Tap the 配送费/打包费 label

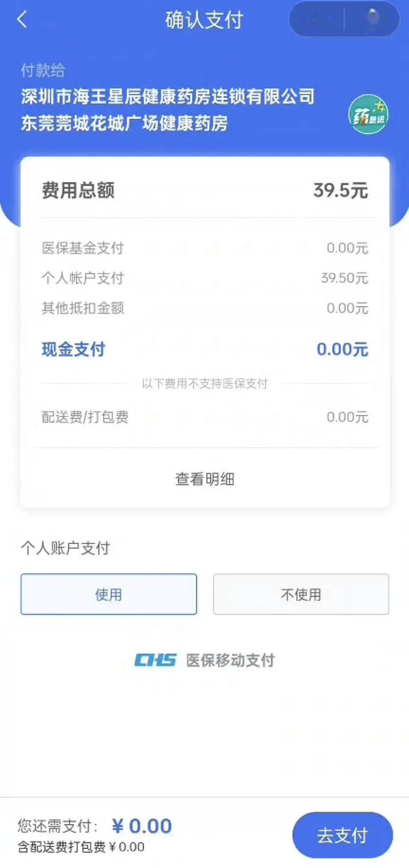85,417
